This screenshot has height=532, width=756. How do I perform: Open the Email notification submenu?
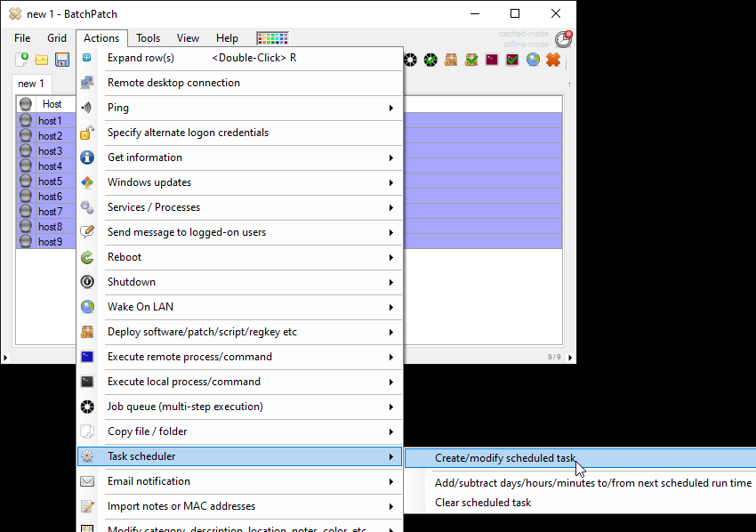coord(239,481)
